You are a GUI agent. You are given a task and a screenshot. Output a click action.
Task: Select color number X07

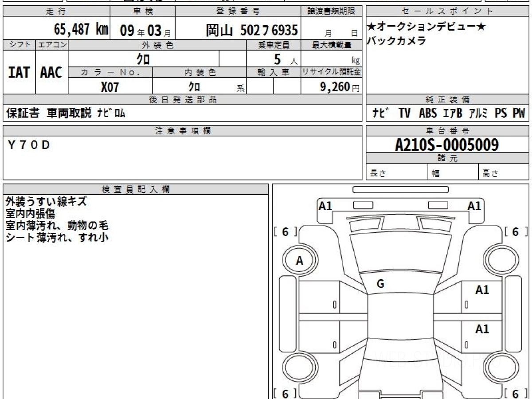110,87
